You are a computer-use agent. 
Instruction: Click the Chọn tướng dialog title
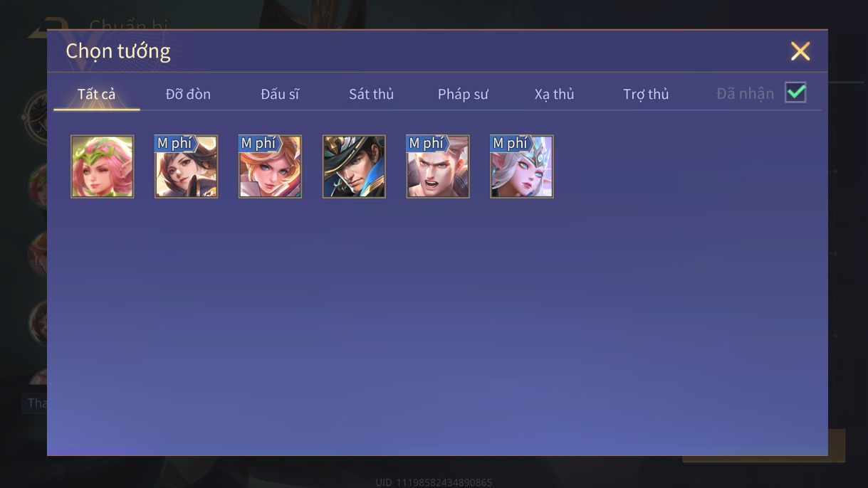tap(118, 51)
